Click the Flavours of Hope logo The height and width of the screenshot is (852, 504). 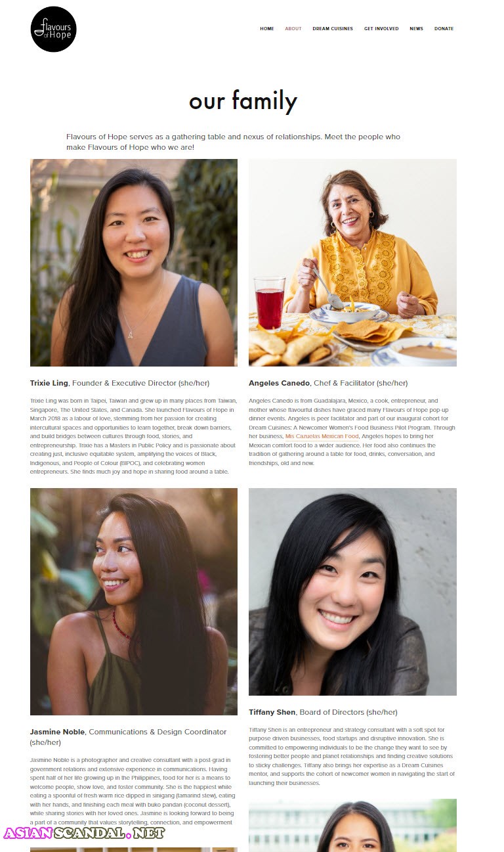[54, 29]
